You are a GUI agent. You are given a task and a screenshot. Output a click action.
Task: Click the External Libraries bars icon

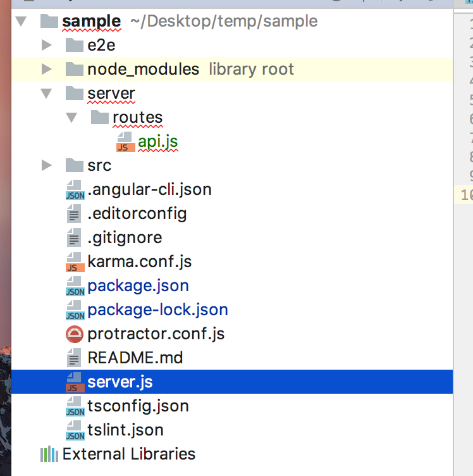coord(49,454)
